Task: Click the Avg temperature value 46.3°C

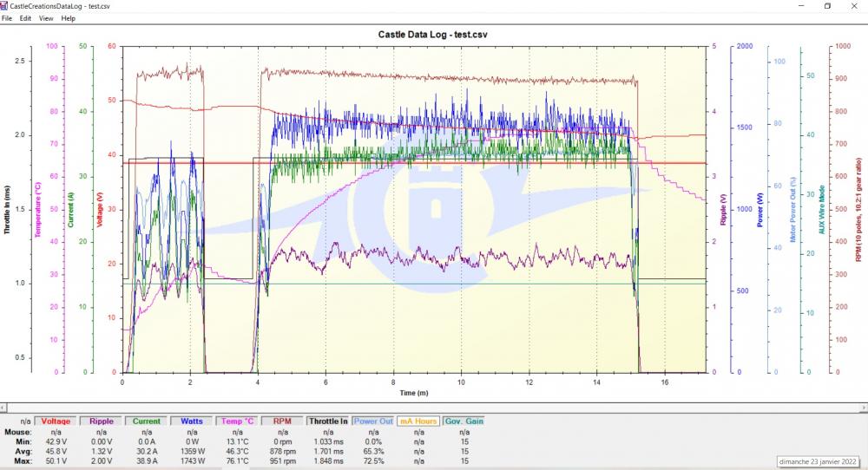Action: pos(237,451)
